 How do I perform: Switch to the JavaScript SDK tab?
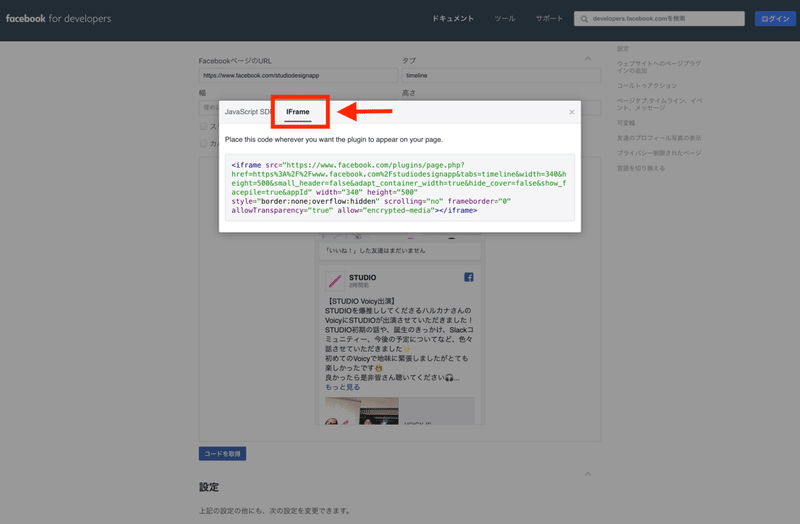tap(247, 112)
